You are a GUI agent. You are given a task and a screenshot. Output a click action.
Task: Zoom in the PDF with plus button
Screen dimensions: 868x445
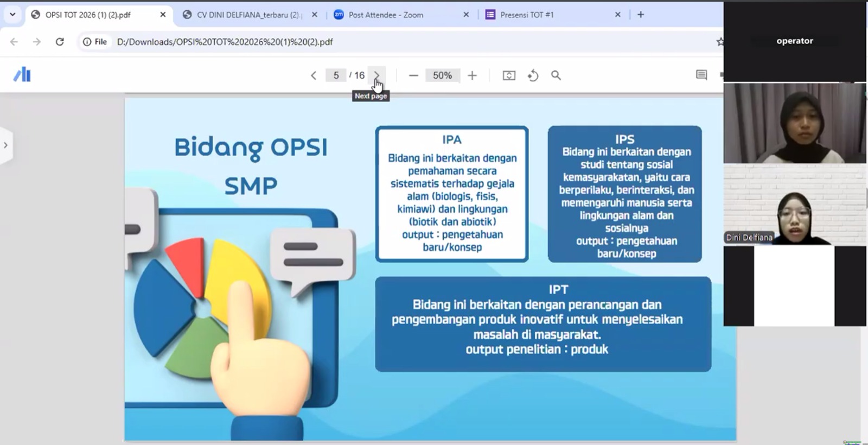[x=472, y=75]
